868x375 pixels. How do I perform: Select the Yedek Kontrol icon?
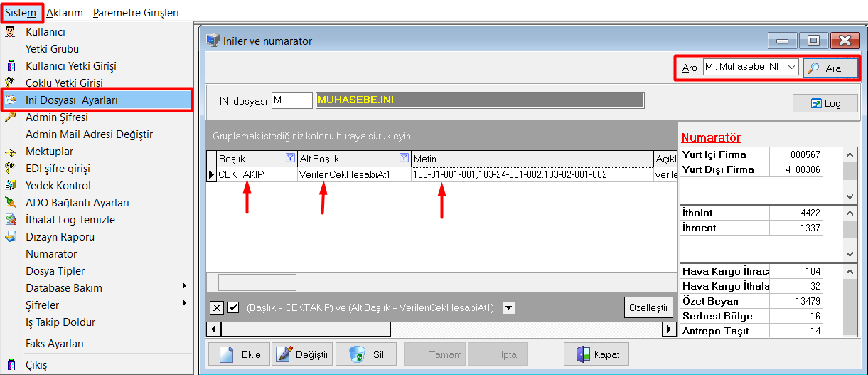(x=10, y=186)
